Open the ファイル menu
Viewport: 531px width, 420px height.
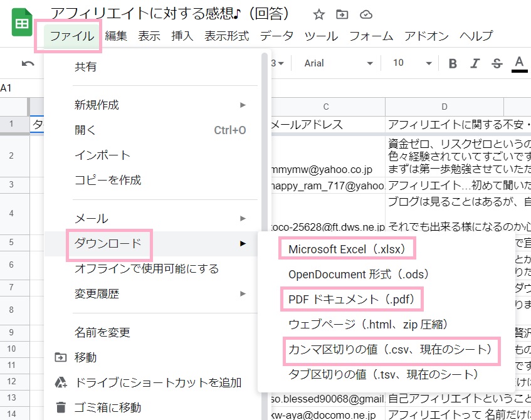tap(72, 36)
